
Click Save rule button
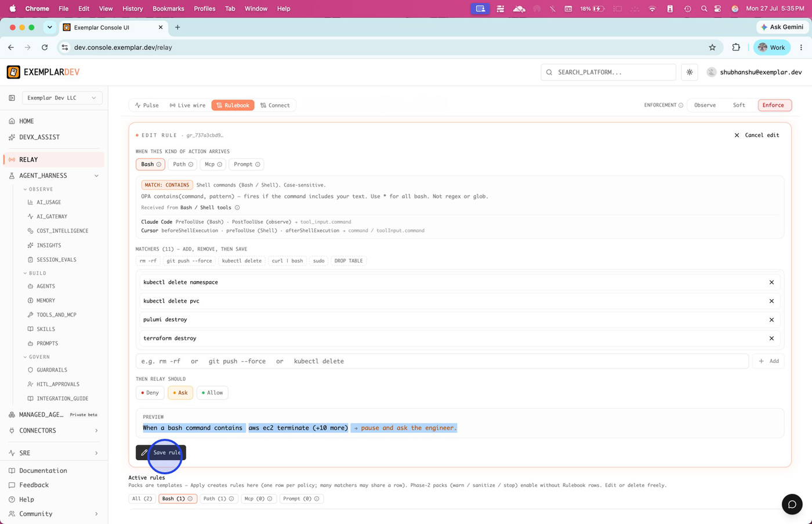point(161,453)
